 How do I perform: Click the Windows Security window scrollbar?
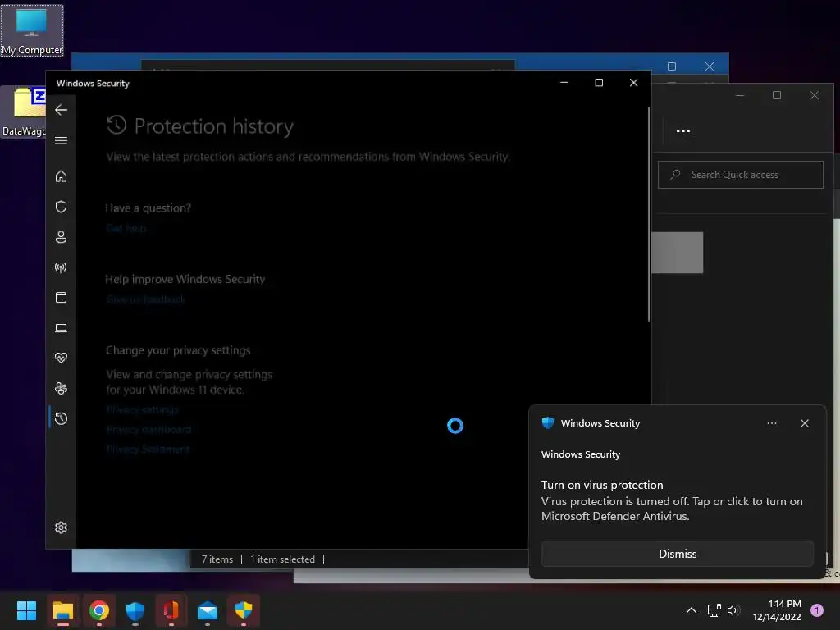tap(649, 214)
